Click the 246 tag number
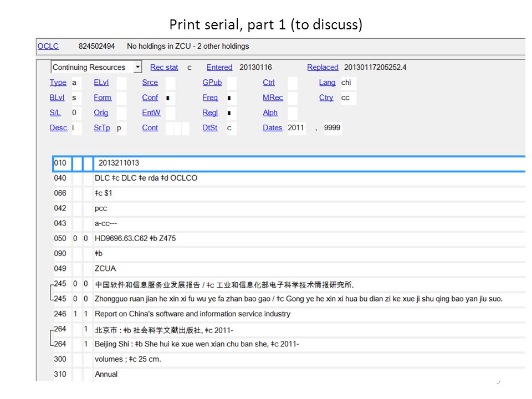532x399 pixels. tap(60, 314)
